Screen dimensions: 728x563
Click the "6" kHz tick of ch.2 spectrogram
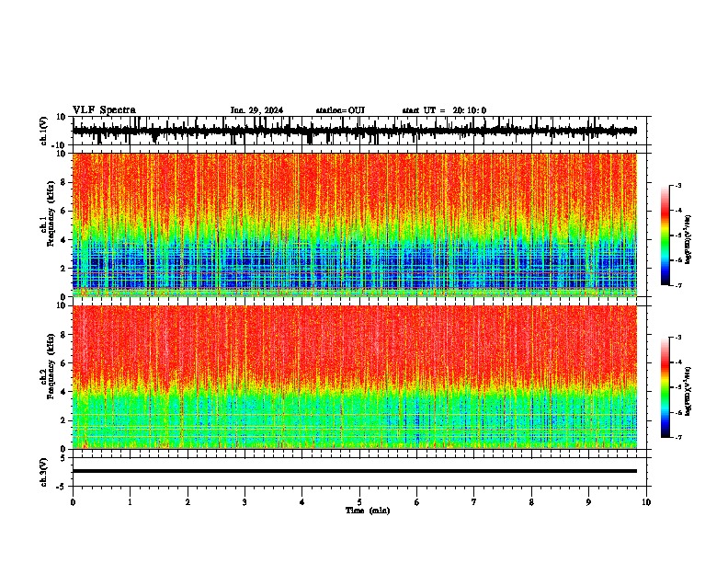63,362
